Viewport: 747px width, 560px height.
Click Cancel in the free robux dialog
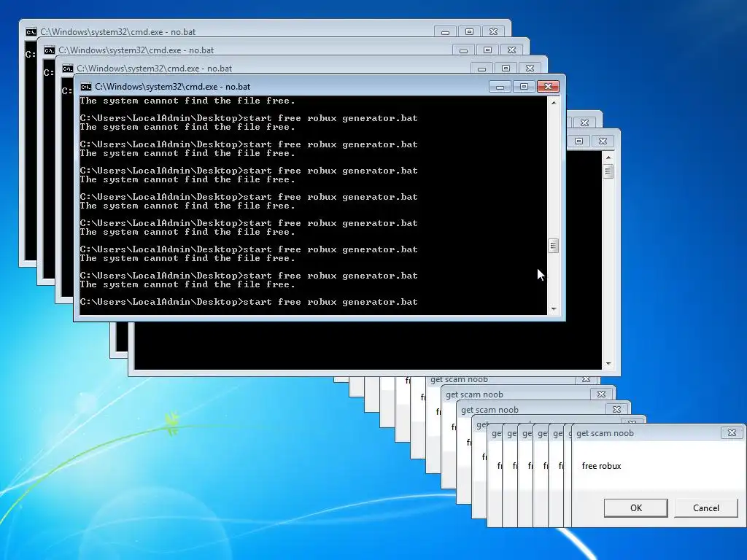click(x=706, y=508)
